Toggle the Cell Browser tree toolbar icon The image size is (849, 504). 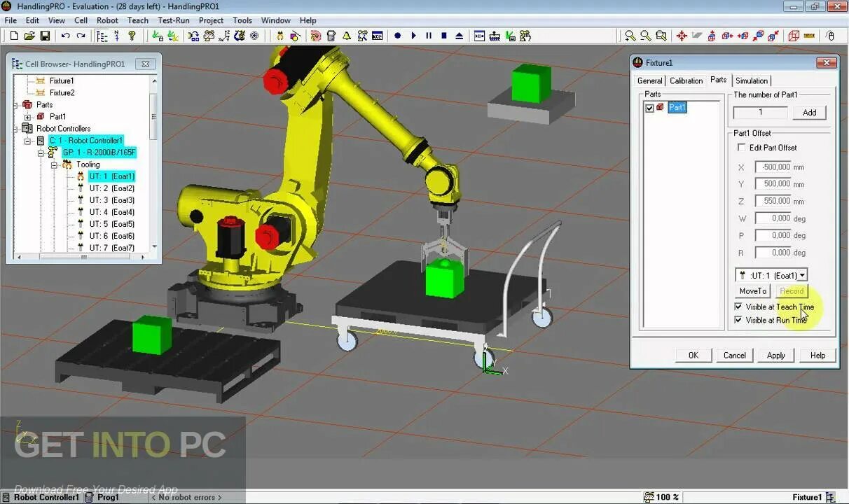(102, 36)
